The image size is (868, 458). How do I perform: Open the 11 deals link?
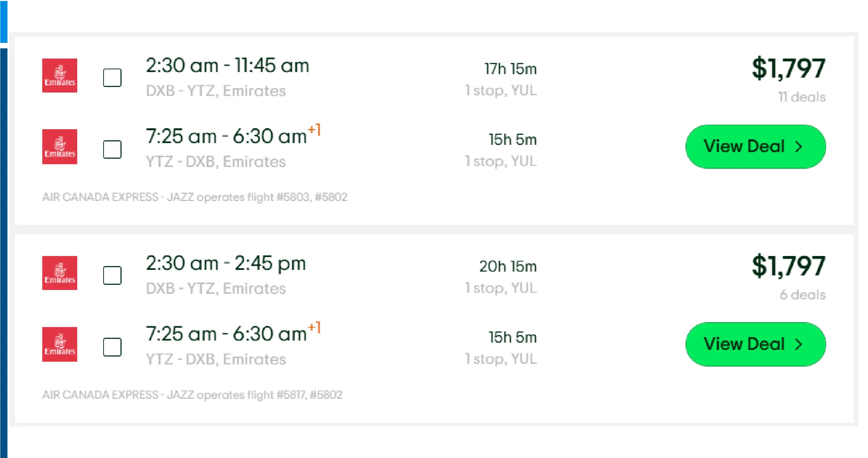point(802,97)
